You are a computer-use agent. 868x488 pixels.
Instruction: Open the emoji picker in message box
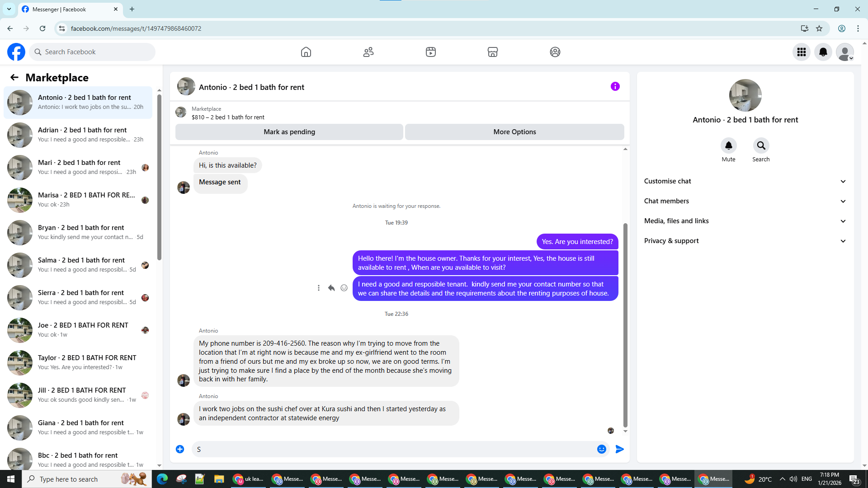click(x=601, y=449)
